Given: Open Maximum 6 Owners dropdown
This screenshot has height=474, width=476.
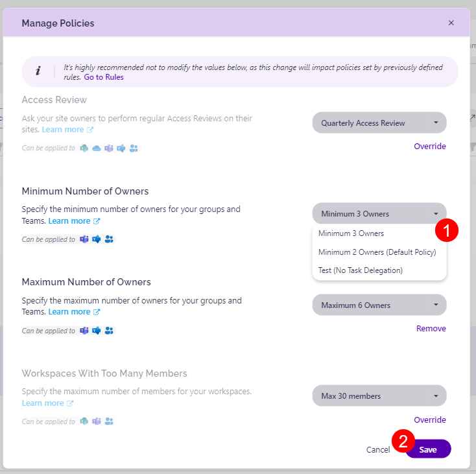Looking at the screenshot, I should (x=379, y=305).
